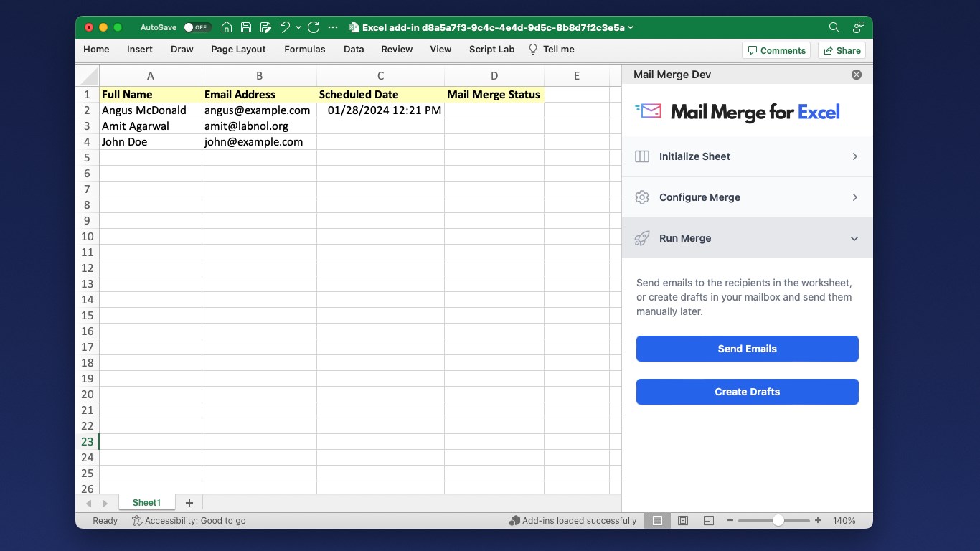Select column C header
Screen dimensions: 980x551
[380, 75]
